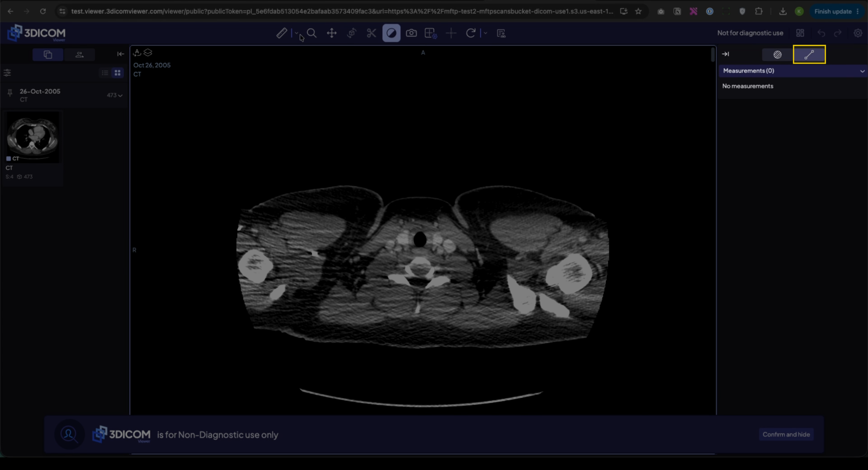Select the zoom magnifier tool
Image resolution: width=868 pixels, height=470 pixels.
311,33
